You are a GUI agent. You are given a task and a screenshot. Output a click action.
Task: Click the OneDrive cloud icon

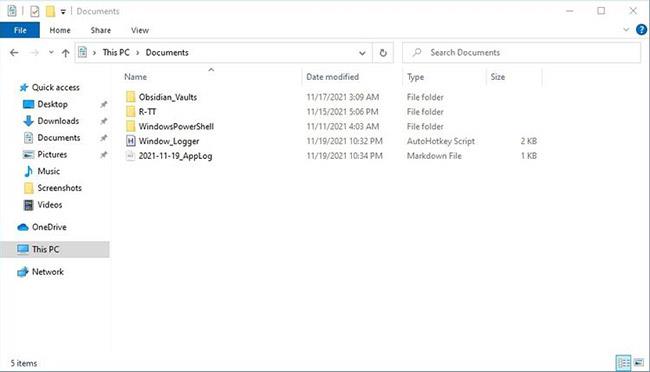click(x=23, y=227)
